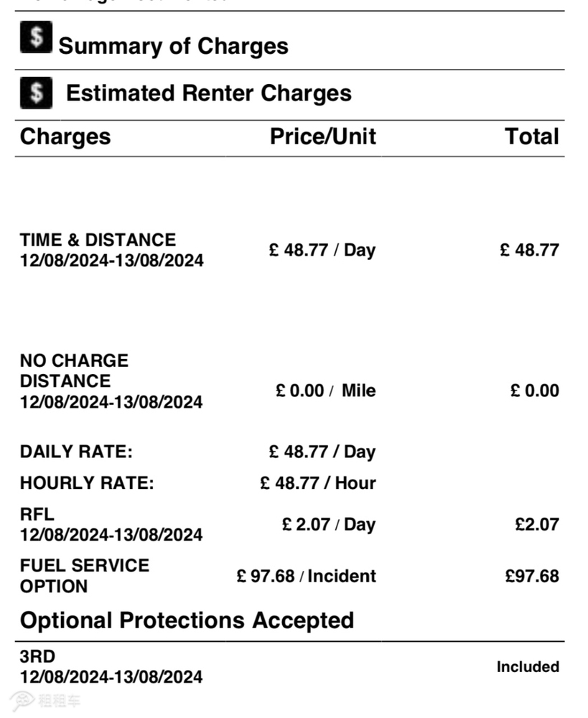This screenshot has width=588, height=718.
Task: Click the Price/Unit column header
Action: (x=323, y=136)
